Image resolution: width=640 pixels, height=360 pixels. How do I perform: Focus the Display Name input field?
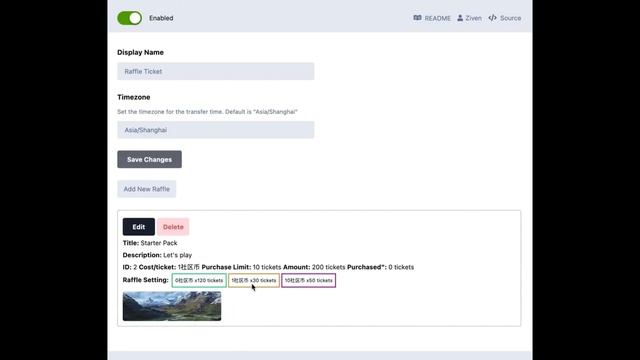click(x=216, y=71)
